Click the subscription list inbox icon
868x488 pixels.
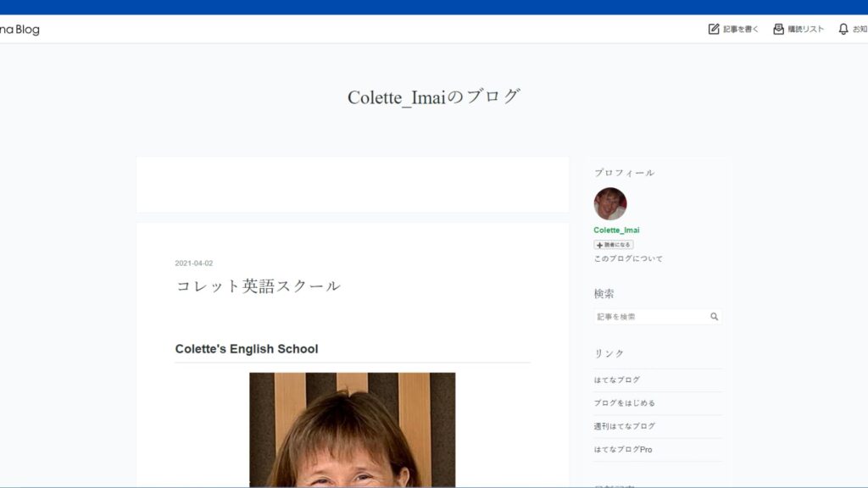coord(778,29)
